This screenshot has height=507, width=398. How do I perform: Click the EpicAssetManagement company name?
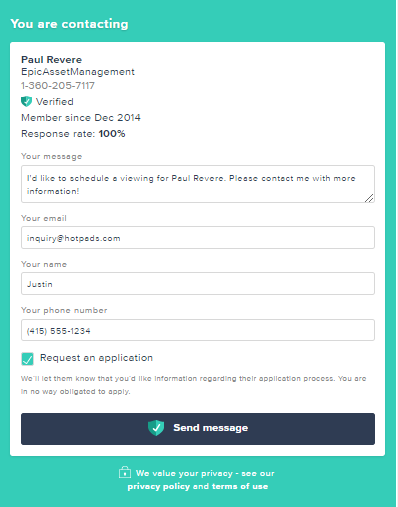click(x=78, y=72)
